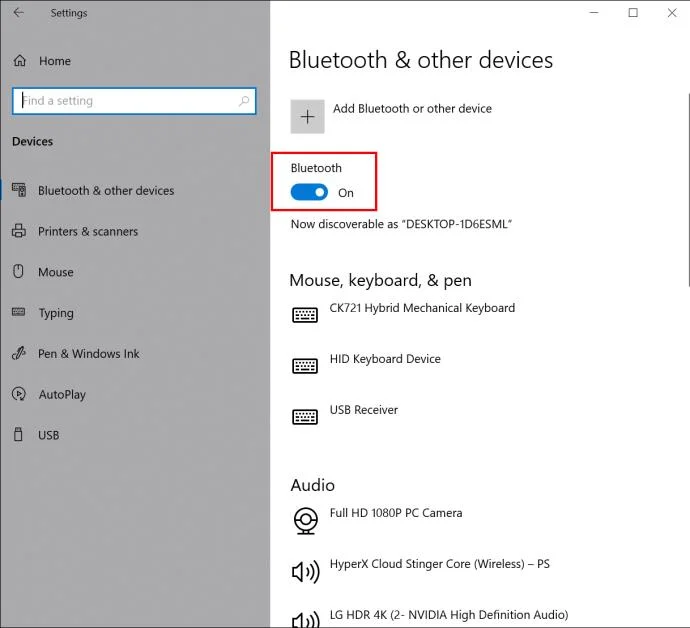
Task: Click the CK721 keyboard device icon
Action: click(x=305, y=315)
